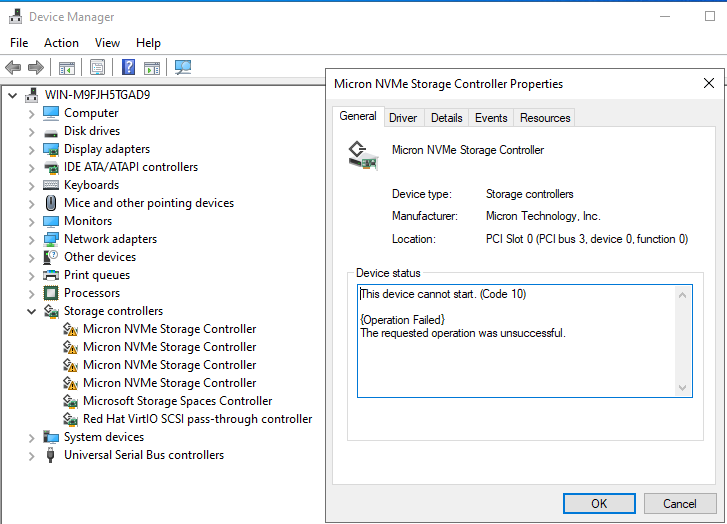
Task: Expand the Network adapters node
Action: 30,239
